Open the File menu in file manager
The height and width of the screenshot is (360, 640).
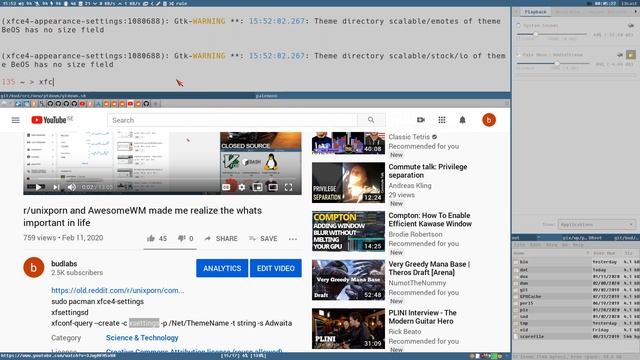519,245
